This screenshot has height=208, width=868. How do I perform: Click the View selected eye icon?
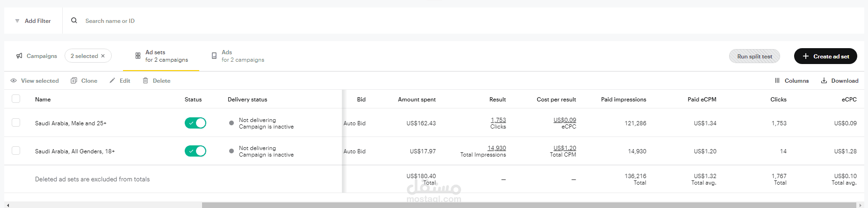[x=14, y=81]
